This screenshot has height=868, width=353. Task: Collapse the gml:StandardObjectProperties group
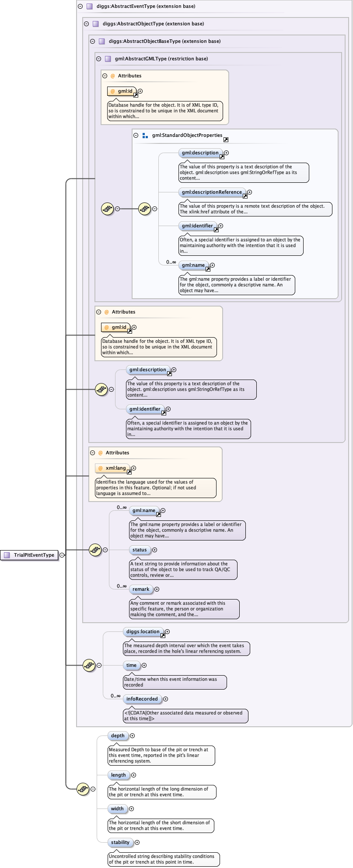[x=136, y=136]
